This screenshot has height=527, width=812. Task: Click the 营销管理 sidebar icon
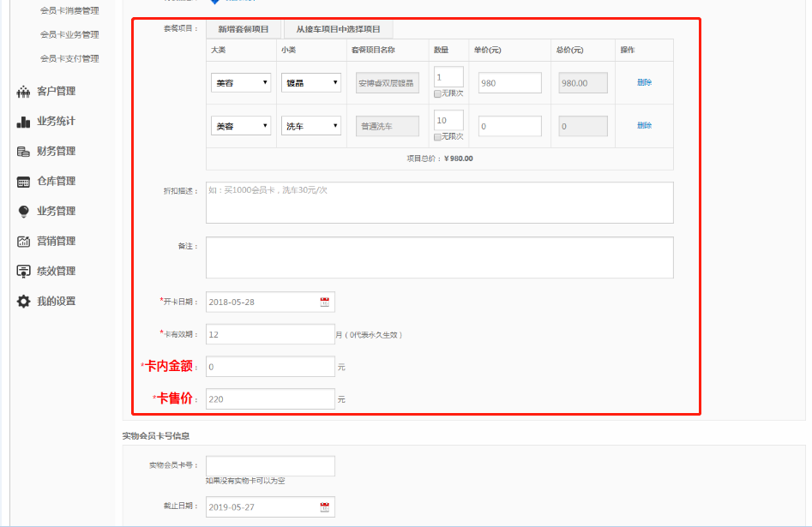coord(24,242)
